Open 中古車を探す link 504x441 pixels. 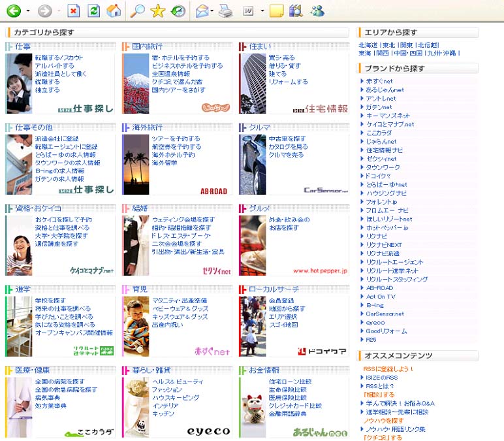point(287,139)
